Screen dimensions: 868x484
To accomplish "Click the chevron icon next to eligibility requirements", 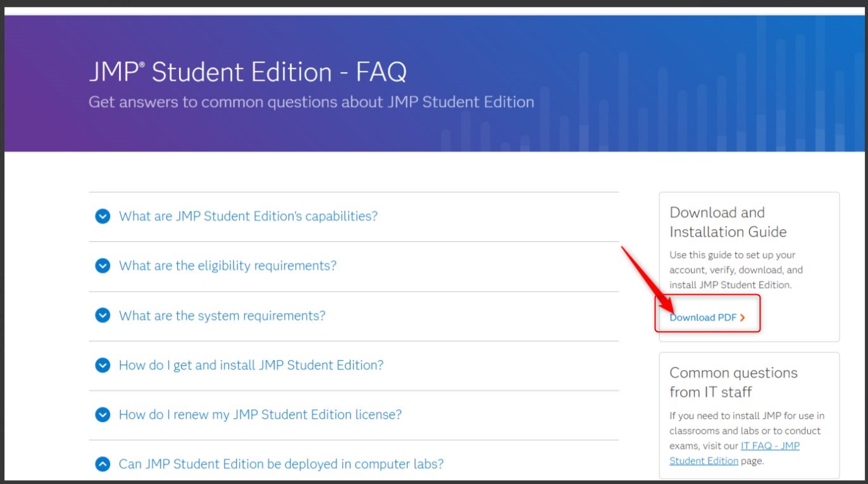I will pos(102,266).
